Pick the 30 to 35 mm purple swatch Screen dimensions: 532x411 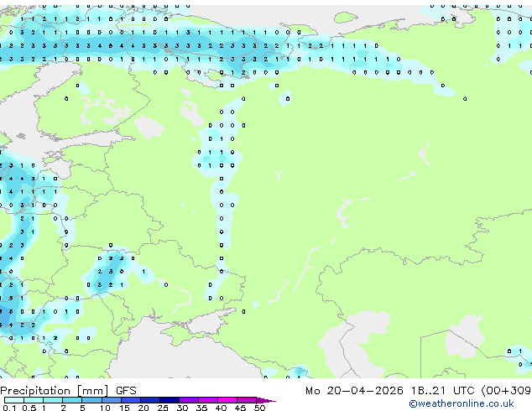click(189, 400)
